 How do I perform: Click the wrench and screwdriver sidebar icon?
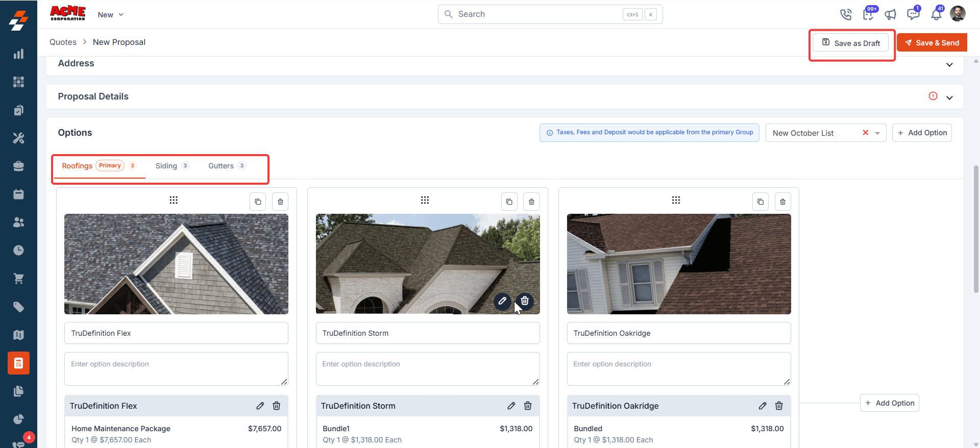coord(18,138)
